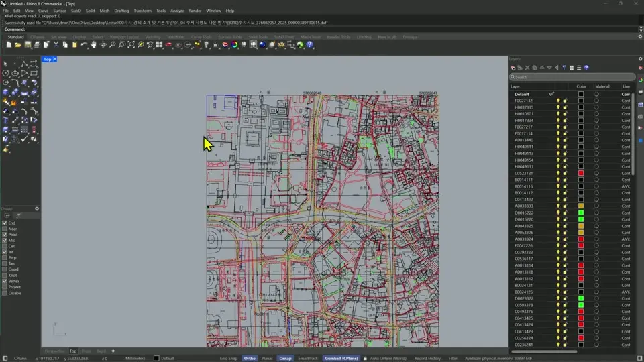Toggle Ortho in status bar
This screenshot has height=362, width=644.
coord(250,358)
